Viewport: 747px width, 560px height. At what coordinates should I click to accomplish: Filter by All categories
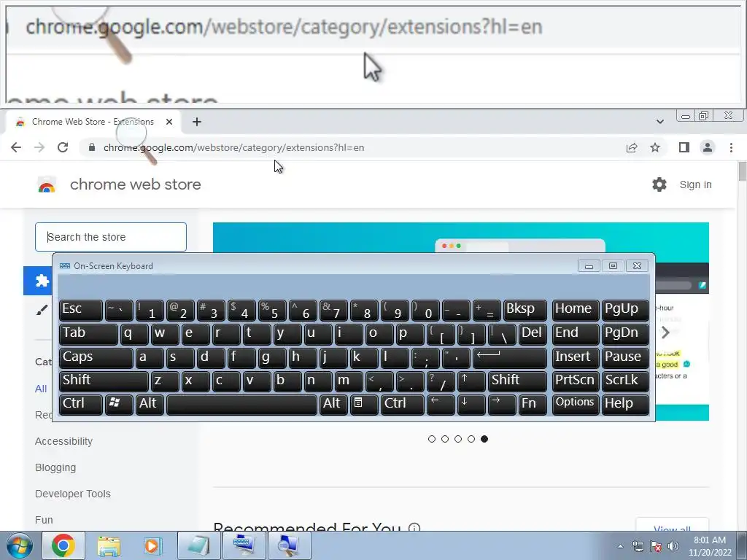[x=41, y=389]
